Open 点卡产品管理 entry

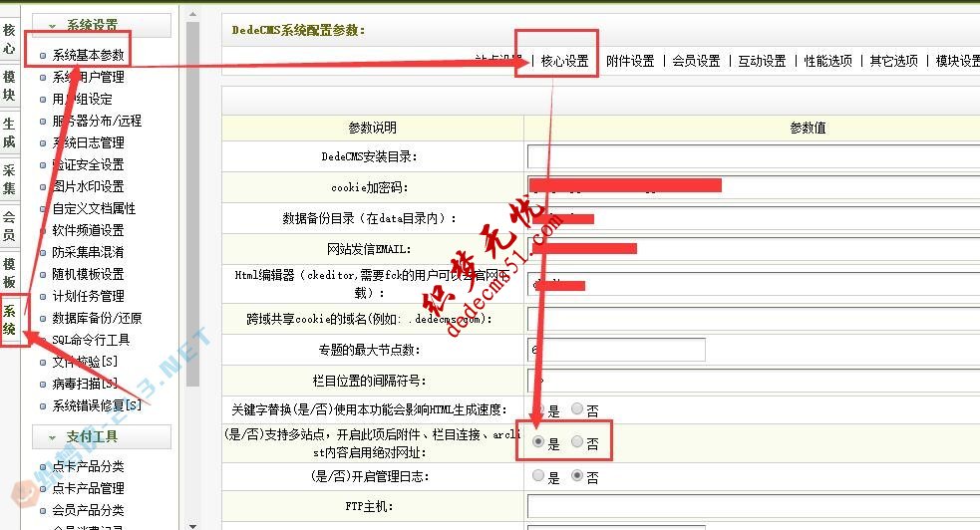(88, 487)
